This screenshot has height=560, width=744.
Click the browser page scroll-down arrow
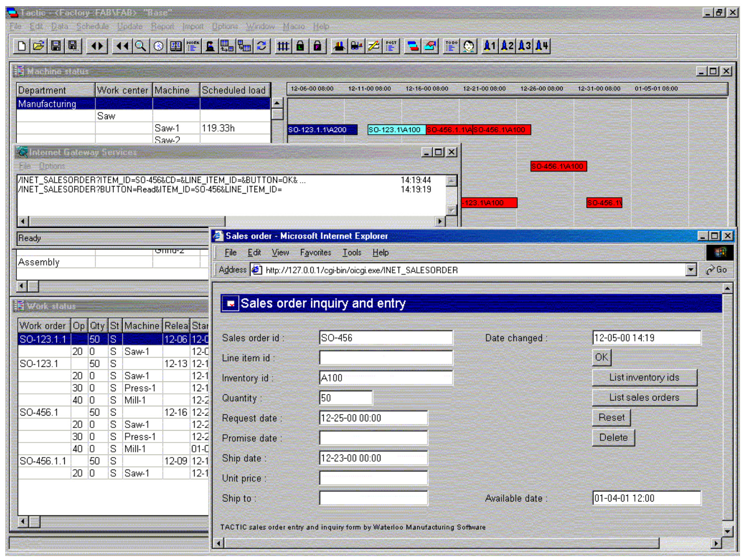coord(727,531)
